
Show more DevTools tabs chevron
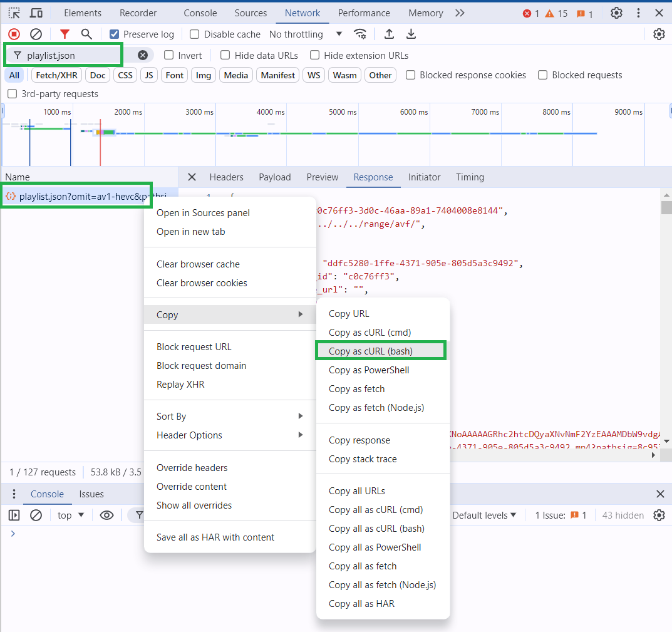[x=460, y=13]
